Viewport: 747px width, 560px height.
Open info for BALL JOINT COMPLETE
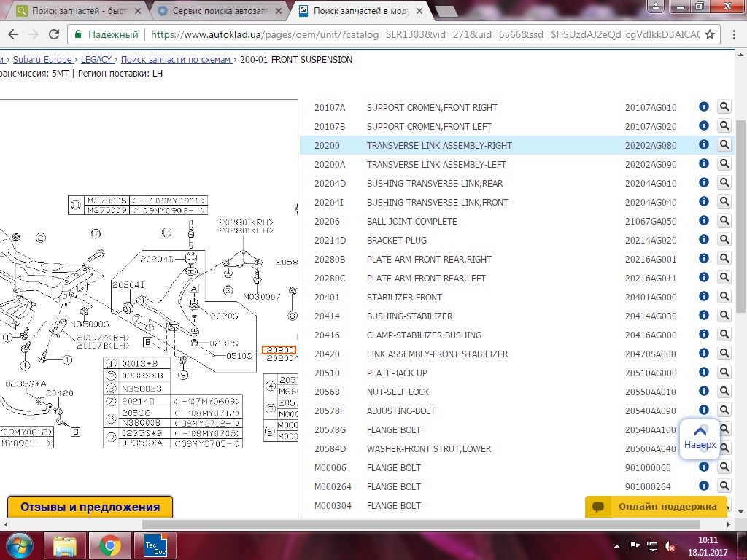703,221
